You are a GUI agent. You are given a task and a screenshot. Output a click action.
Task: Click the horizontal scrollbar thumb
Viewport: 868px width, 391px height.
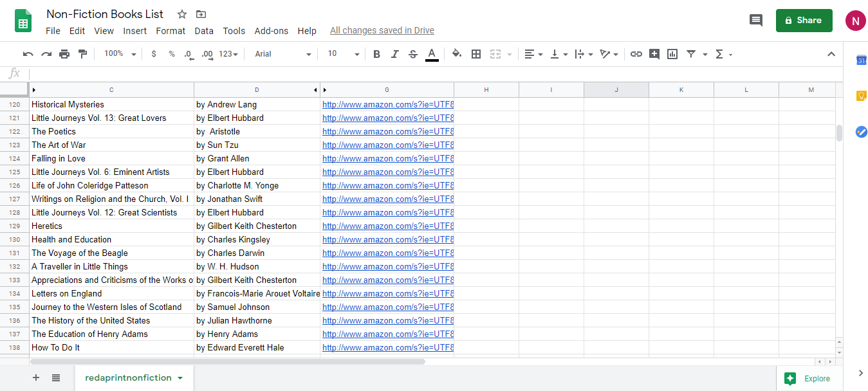(228, 361)
